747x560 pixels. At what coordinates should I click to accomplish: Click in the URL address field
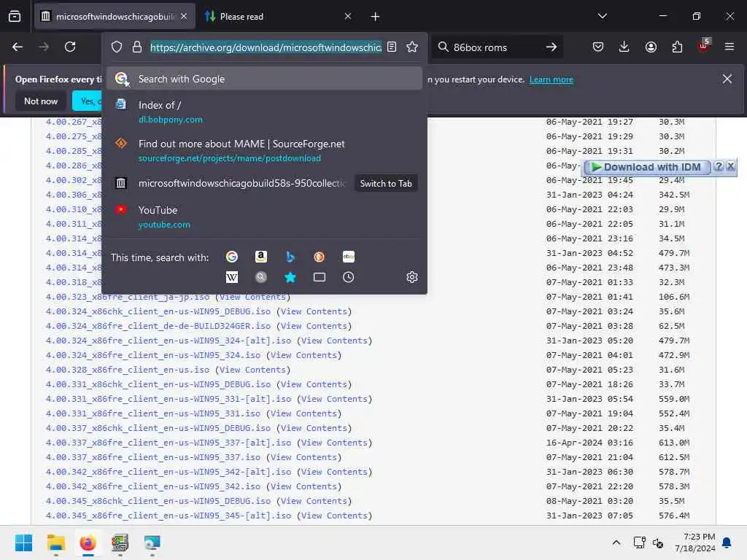[x=266, y=47]
